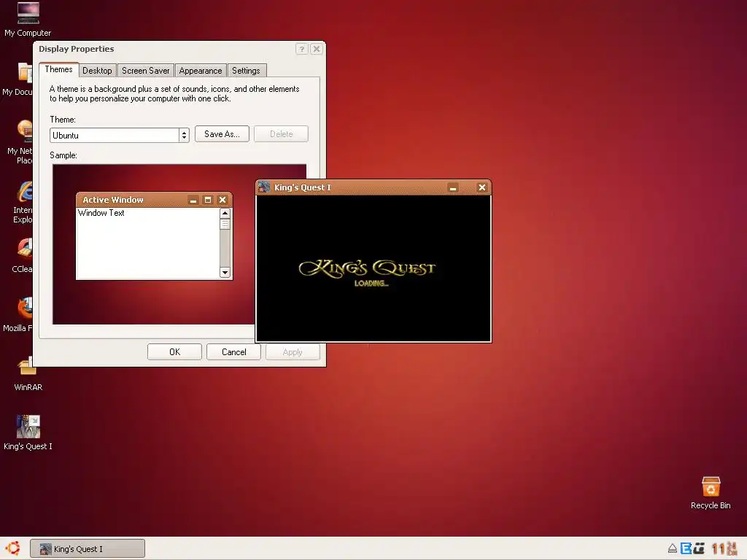The width and height of the screenshot is (747, 560).
Task: Switch to the Themes tab
Action: [58, 69]
